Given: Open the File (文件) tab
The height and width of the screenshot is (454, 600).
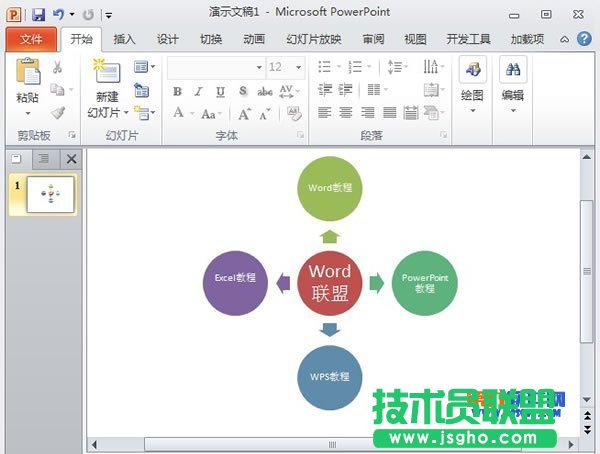Looking at the screenshot, I should click(x=31, y=39).
